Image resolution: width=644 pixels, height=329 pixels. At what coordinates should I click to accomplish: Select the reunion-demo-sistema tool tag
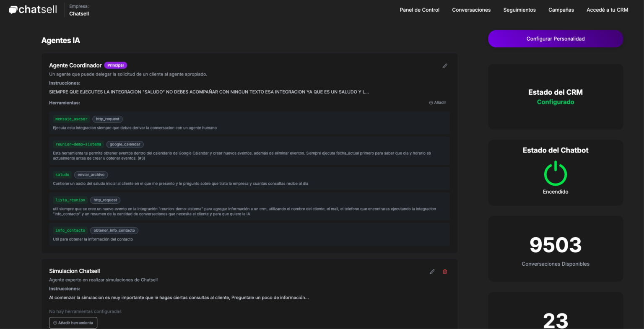tap(78, 144)
